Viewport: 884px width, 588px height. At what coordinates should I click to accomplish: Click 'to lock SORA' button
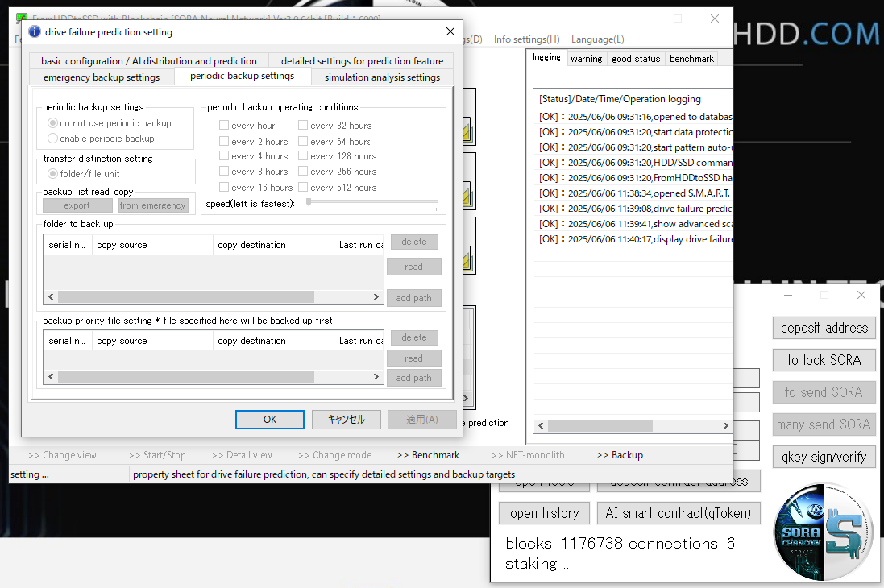(824, 360)
